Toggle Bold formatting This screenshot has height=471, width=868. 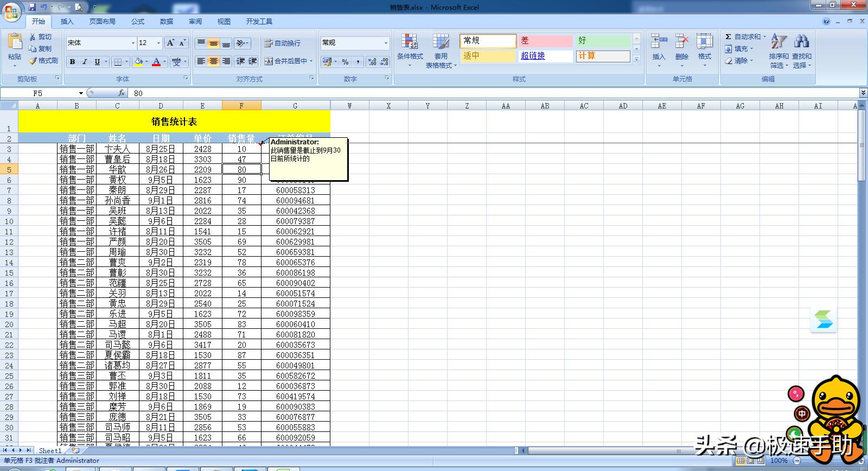tap(72, 62)
